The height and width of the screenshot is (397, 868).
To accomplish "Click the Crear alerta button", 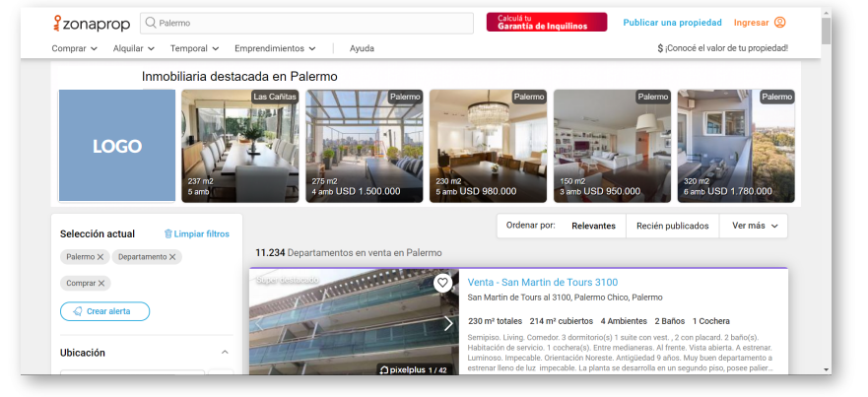I will click(x=104, y=311).
